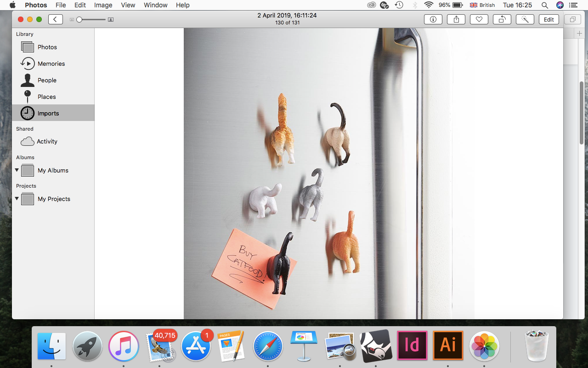Screen dimensions: 588x368
Task: Go back using the back arrow button
Action: click(x=55, y=19)
